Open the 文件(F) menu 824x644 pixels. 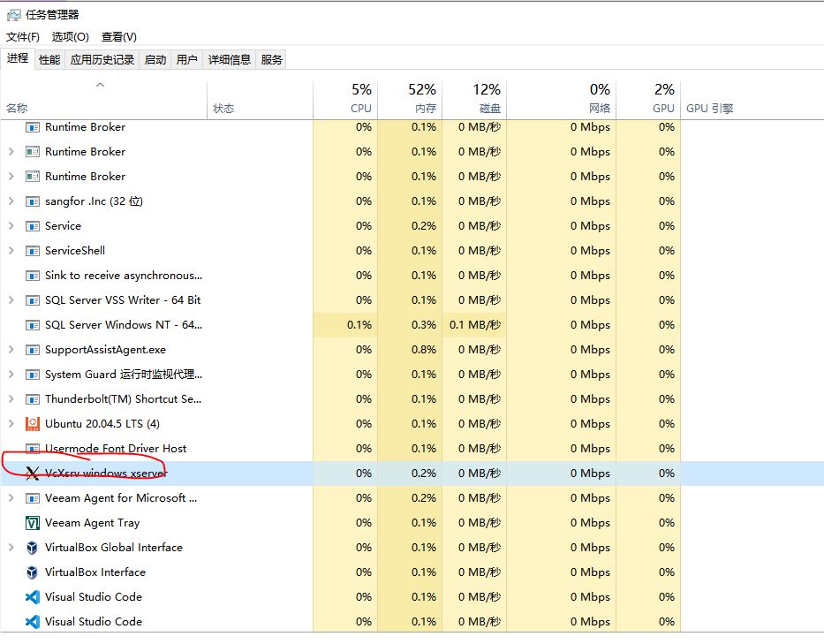tap(23, 37)
